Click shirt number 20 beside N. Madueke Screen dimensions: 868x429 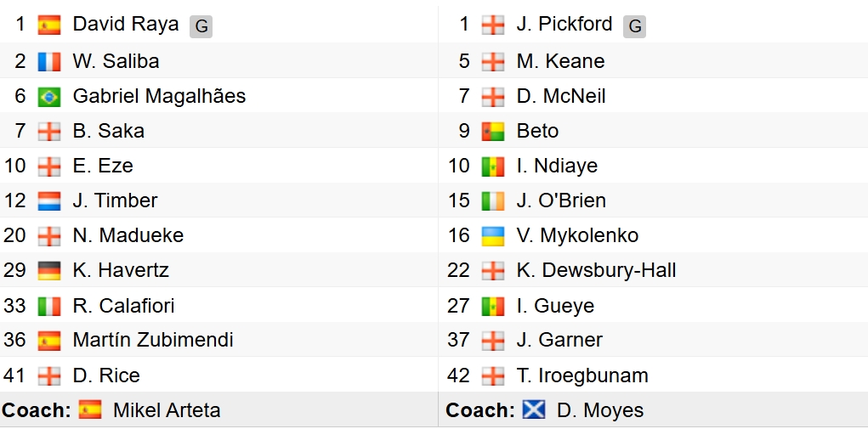pyautogui.click(x=15, y=235)
